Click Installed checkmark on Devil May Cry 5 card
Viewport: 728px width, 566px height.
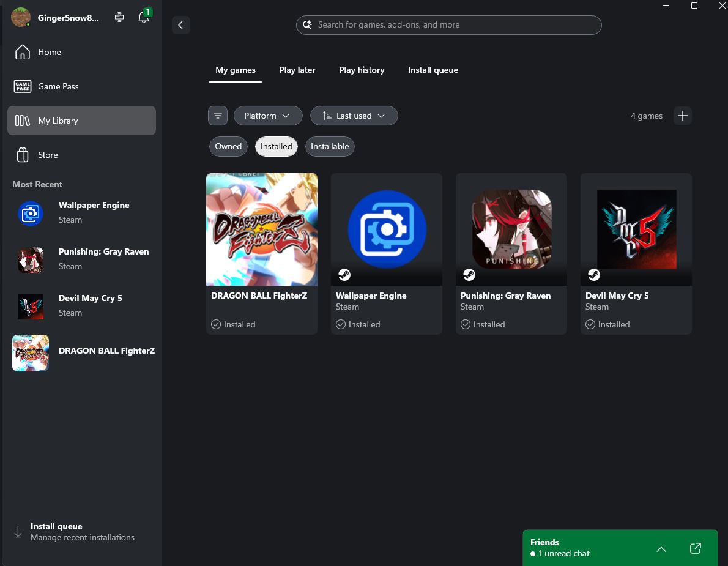point(590,324)
